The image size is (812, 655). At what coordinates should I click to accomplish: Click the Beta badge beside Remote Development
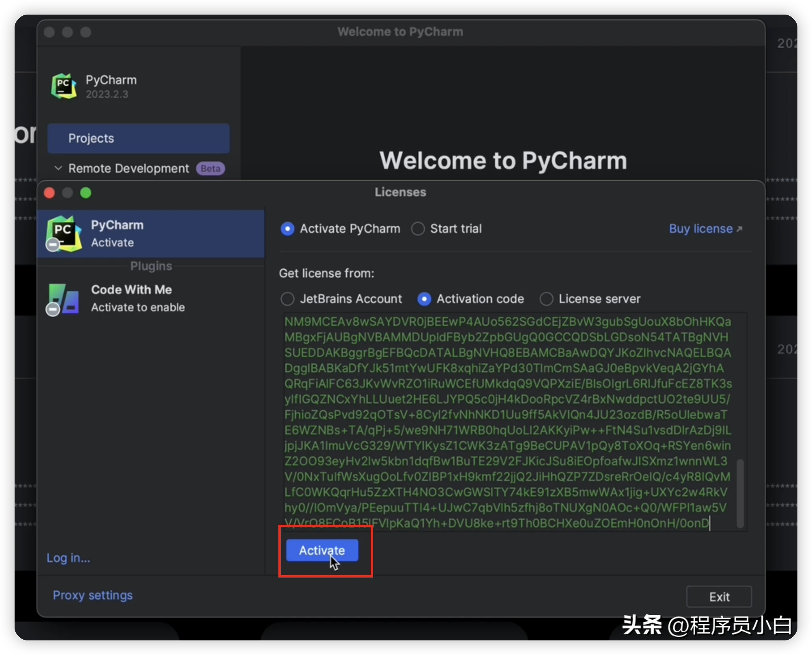pos(211,169)
